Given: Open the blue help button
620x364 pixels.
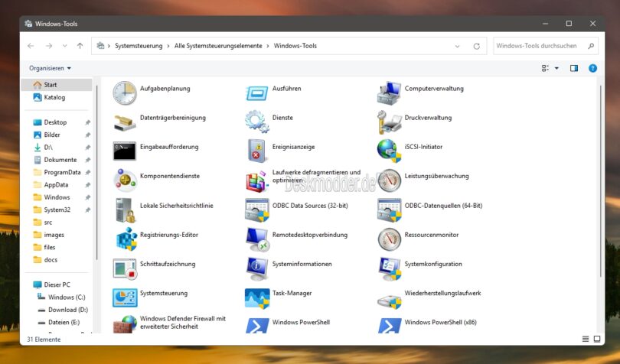Looking at the screenshot, I should coord(592,68).
